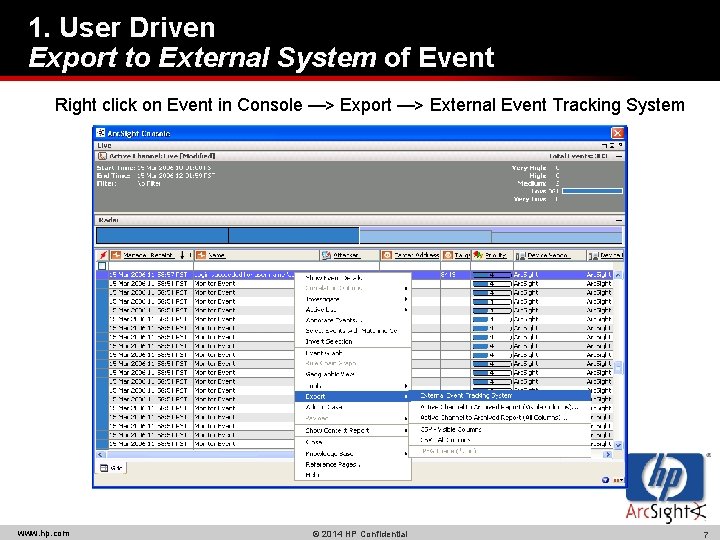Select the 'Login succeeded for user name' event row
The image size is (720, 540).
[195, 275]
